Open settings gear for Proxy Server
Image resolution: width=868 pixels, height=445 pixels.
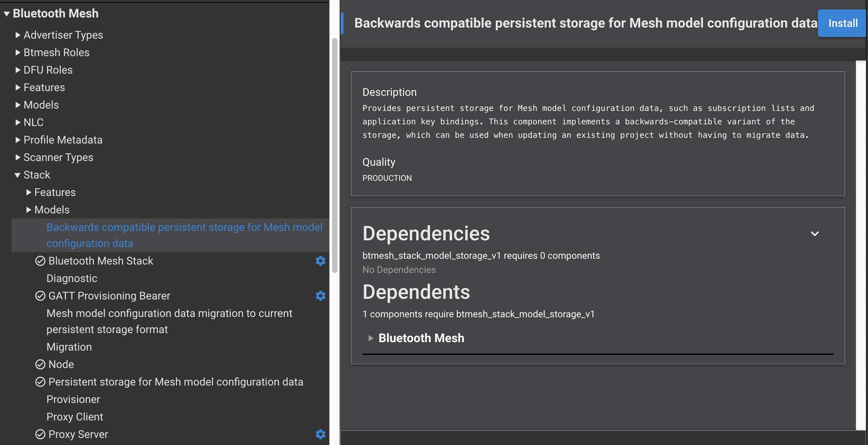tap(320, 434)
